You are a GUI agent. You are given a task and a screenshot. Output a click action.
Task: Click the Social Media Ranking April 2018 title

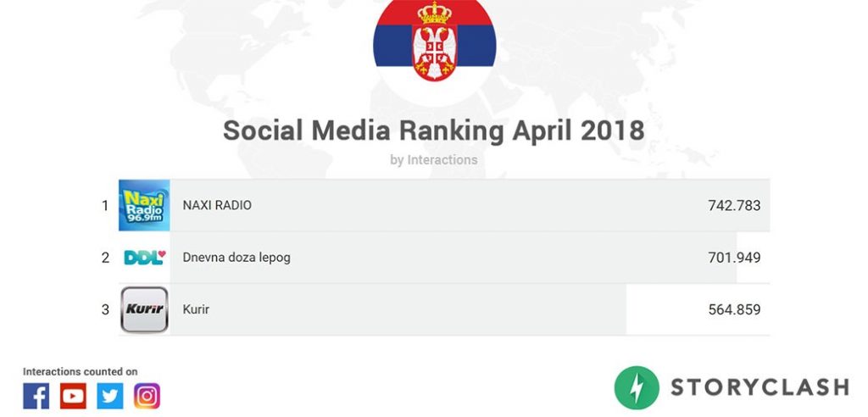[433, 131]
